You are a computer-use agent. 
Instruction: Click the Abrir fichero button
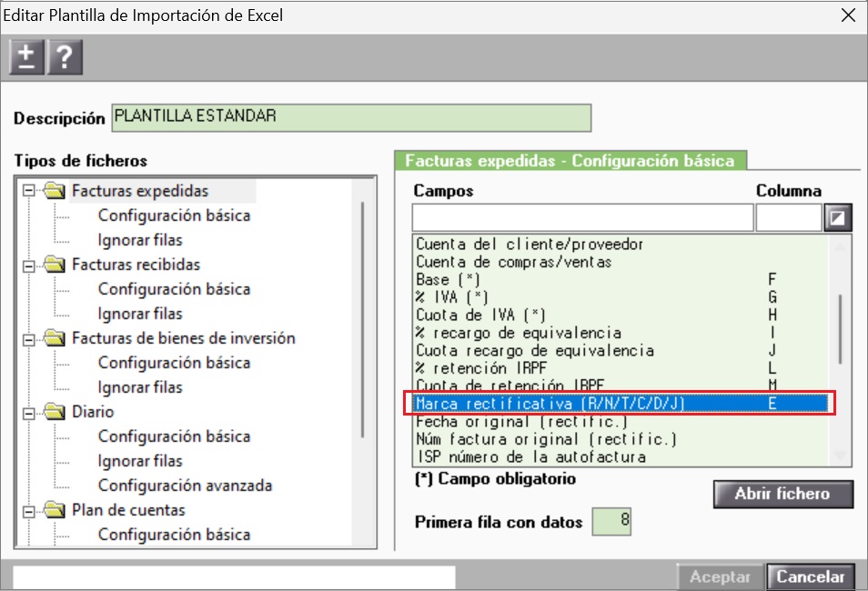(782, 494)
